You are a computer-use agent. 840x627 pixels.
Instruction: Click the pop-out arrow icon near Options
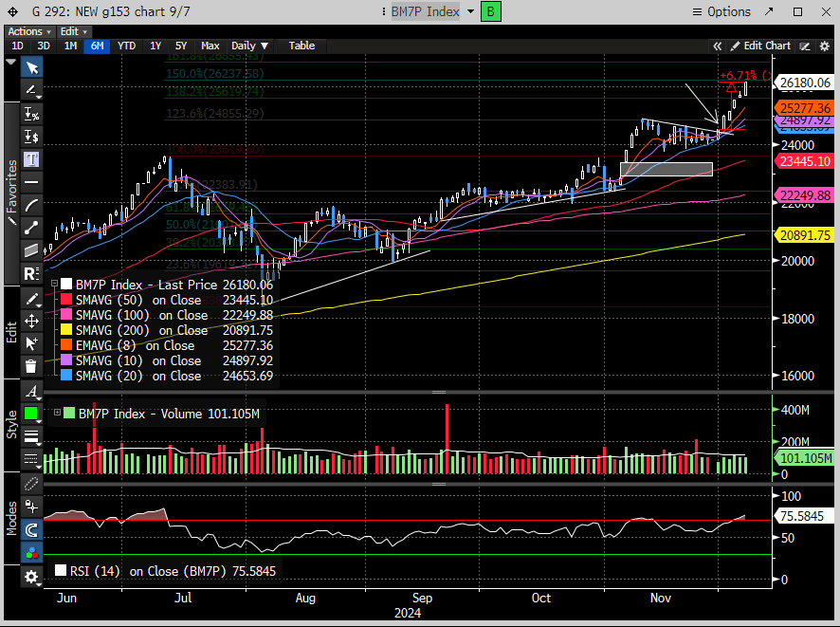click(x=769, y=11)
